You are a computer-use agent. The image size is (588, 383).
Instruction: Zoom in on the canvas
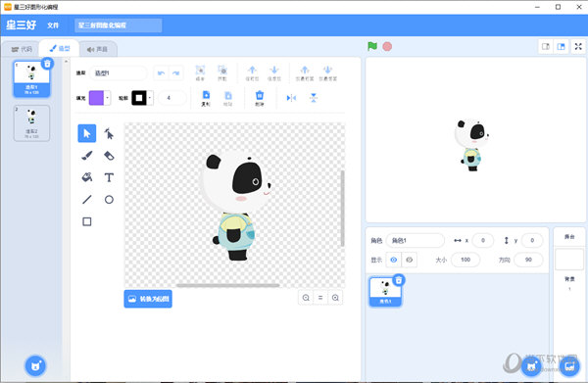pyautogui.click(x=335, y=298)
